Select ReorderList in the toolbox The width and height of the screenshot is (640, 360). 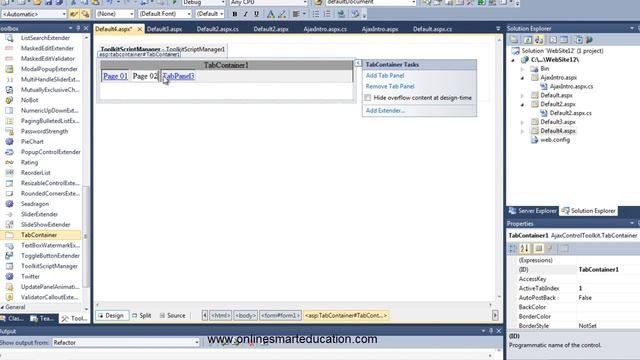(x=36, y=173)
